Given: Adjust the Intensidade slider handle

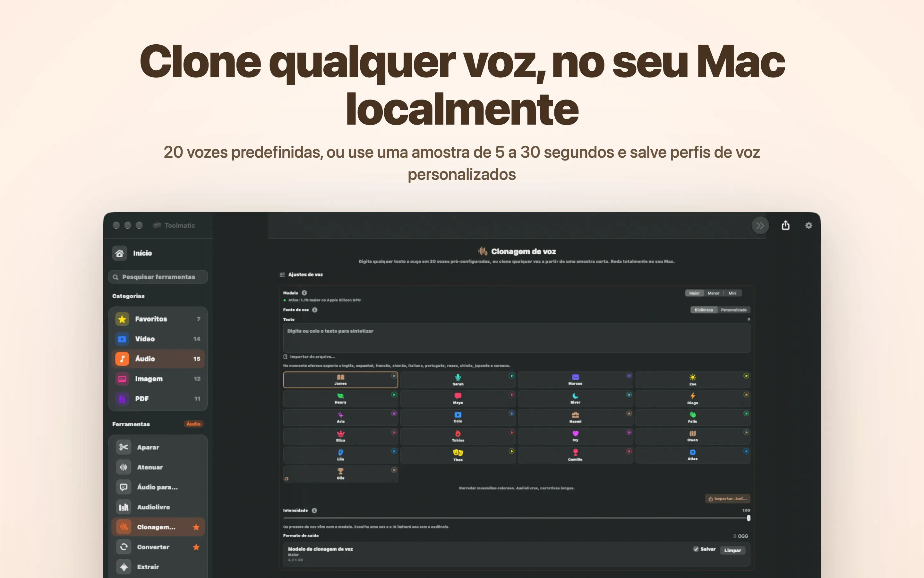Looking at the screenshot, I should [x=749, y=518].
